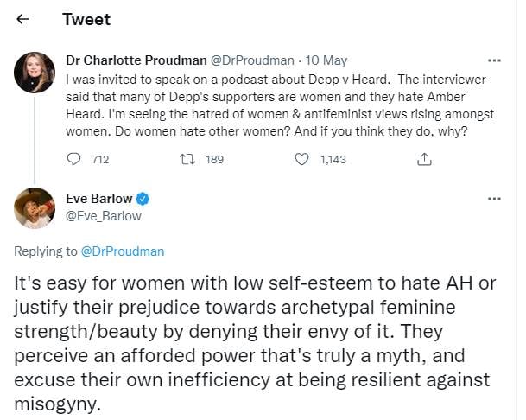
Task: Click the @Eve_Barlow handle
Action: (x=103, y=216)
